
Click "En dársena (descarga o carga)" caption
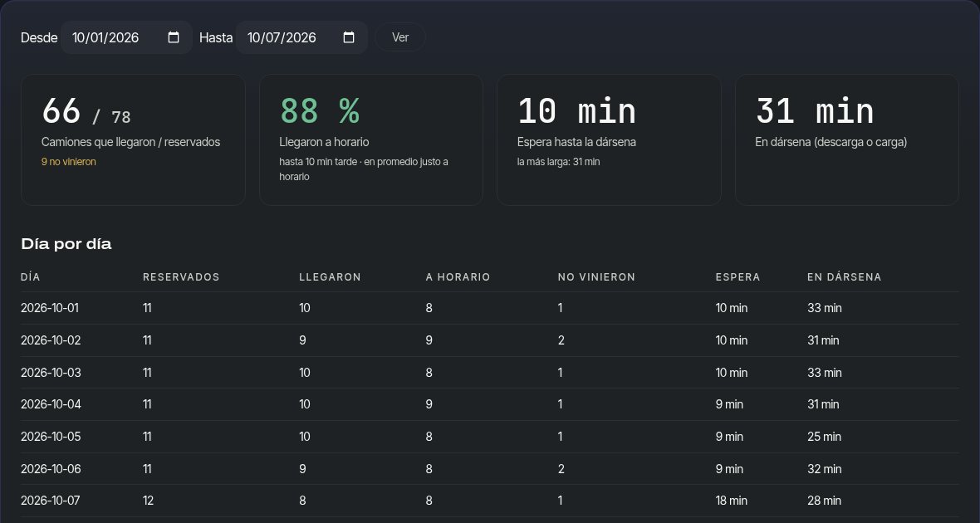[831, 142]
